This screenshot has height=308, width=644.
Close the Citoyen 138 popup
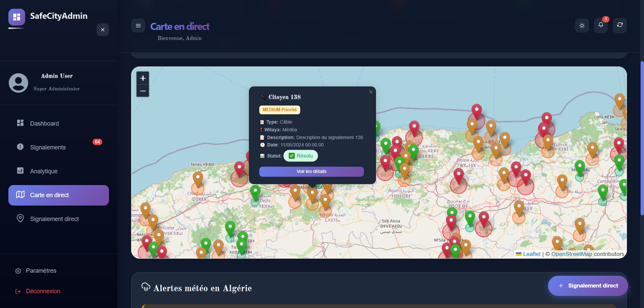coord(371,92)
